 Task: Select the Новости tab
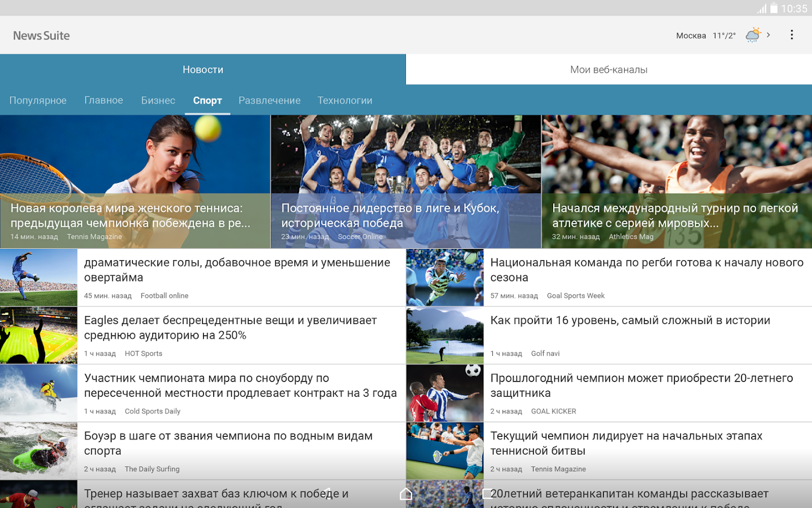(203, 69)
